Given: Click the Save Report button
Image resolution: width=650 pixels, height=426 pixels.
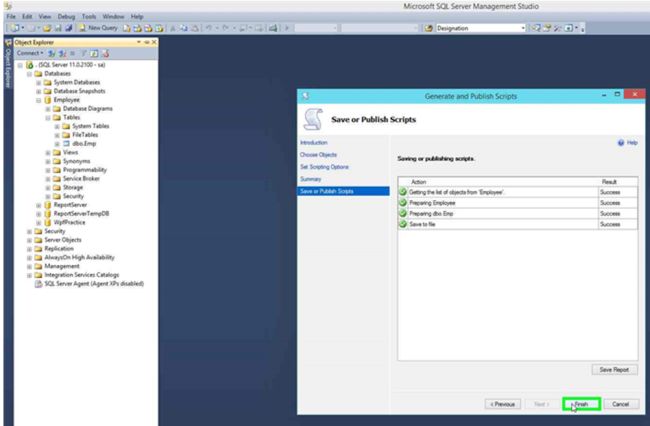Looking at the screenshot, I should 614,370.
